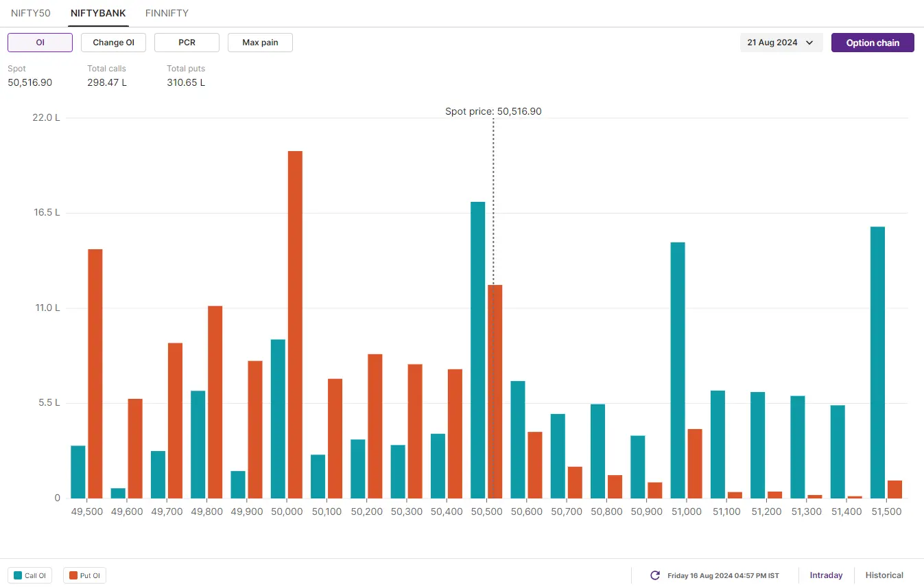Click the Option chain button

tap(873, 43)
